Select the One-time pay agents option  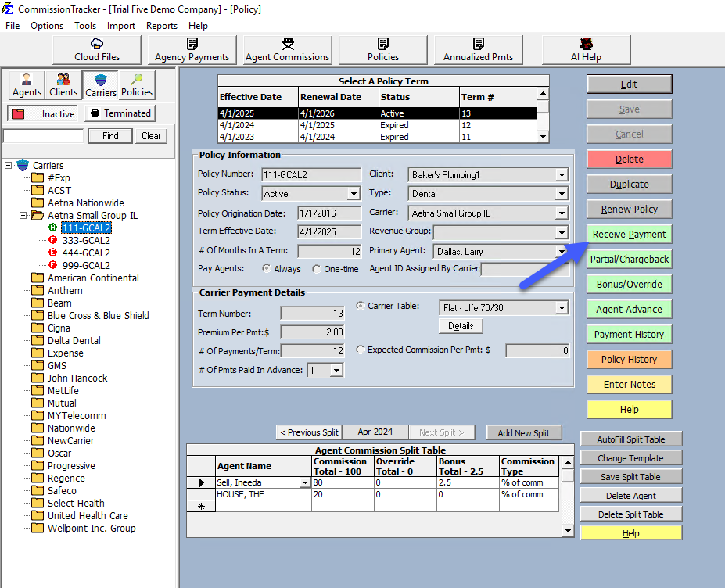(x=317, y=269)
